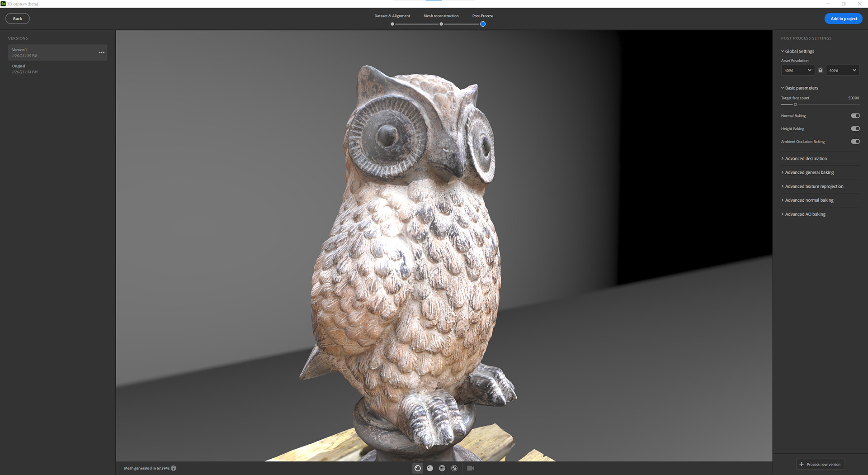The height and width of the screenshot is (475, 868).
Task: Enable the wireframe display mode
Action: [442, 468]
